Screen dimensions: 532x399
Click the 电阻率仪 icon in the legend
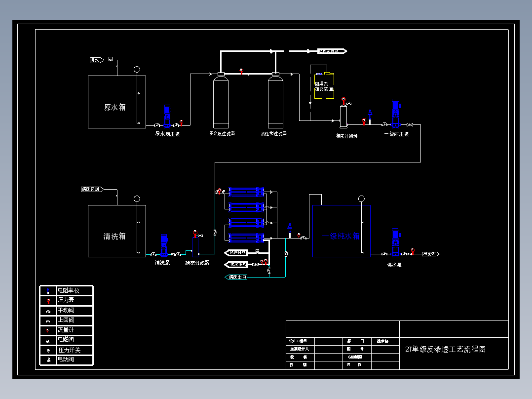(x=48, y=291)
